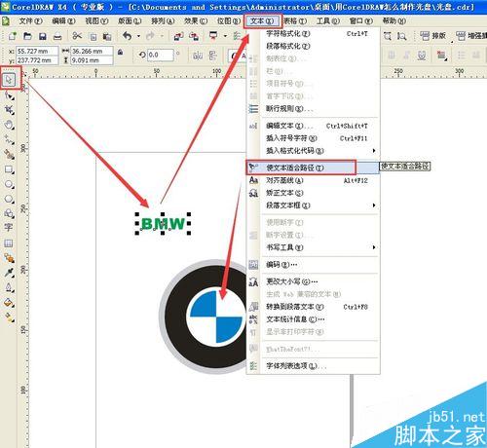Open the undo history dropdown arrow

coord(138,36)
